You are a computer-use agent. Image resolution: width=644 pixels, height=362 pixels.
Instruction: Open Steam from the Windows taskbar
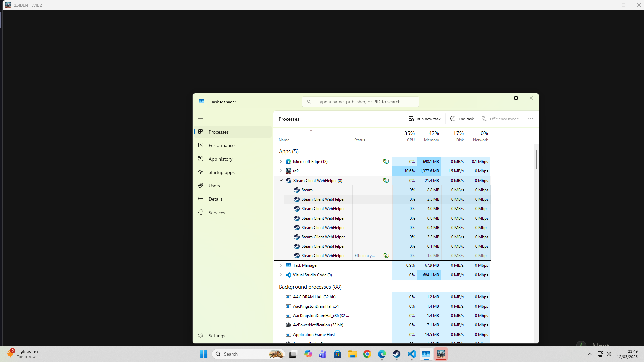click(x=397, y=354)
